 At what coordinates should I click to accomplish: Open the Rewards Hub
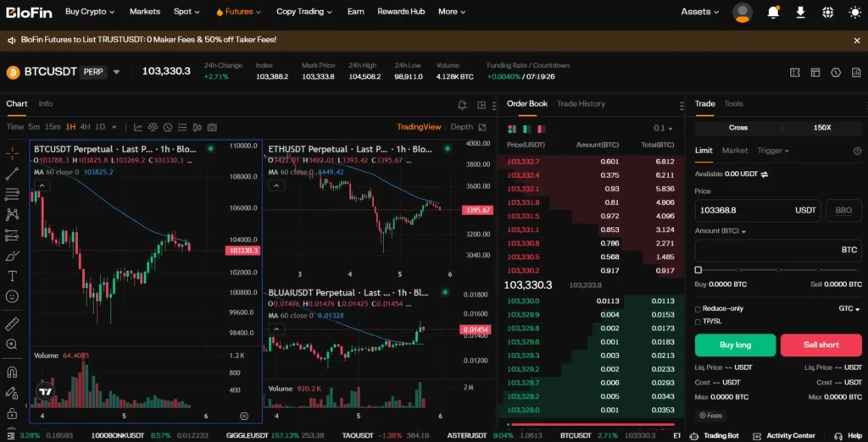click(x=401, y=12)
